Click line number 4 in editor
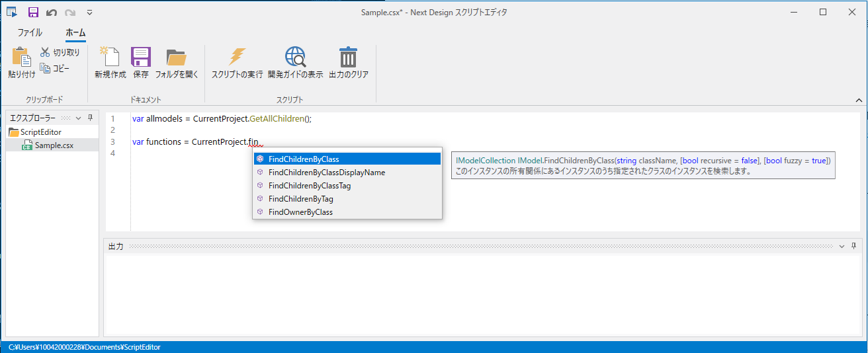 [x=112, y=153]
